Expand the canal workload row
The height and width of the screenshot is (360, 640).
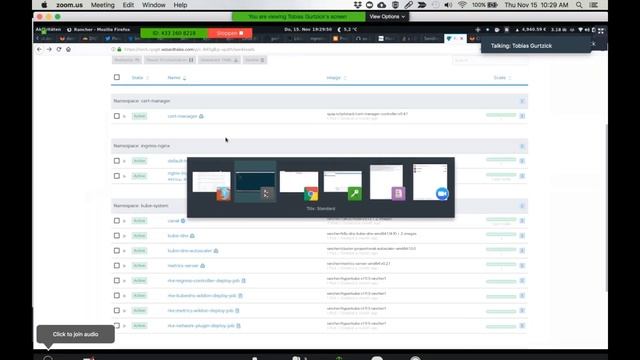[x=124, y=221]
